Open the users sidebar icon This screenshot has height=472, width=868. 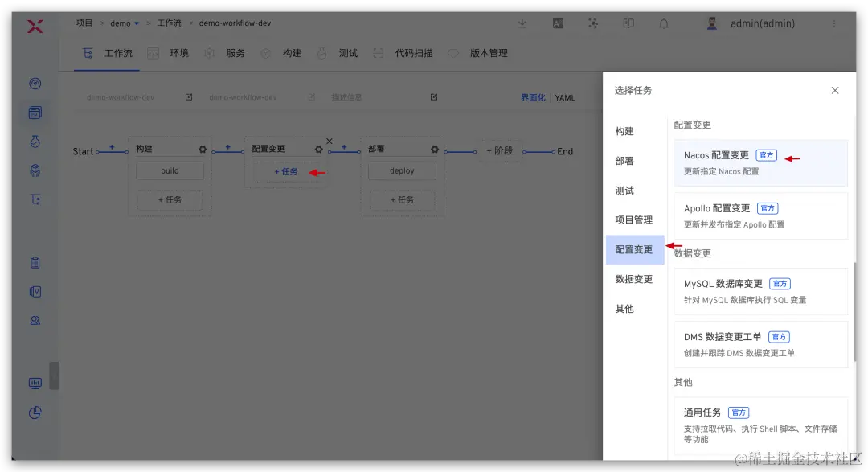pos(35,320)
